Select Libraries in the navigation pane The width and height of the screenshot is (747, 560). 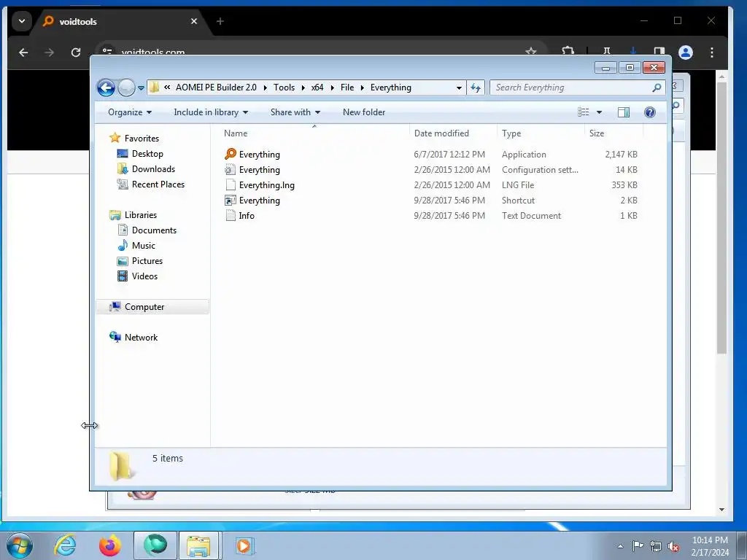[x=141, y=215]
